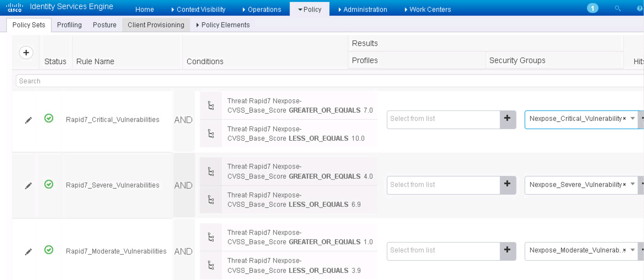Expand the Nexpose_Severe_Vulnerability security group dropdown
This screenshot has height=280, width=644.
click(633, 184)
